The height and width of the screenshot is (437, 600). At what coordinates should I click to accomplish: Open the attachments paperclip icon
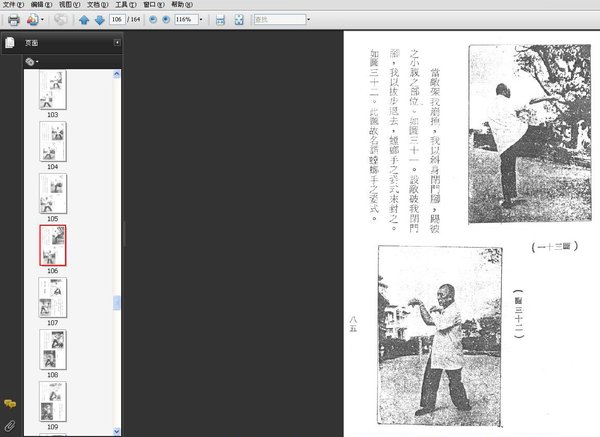10,426
